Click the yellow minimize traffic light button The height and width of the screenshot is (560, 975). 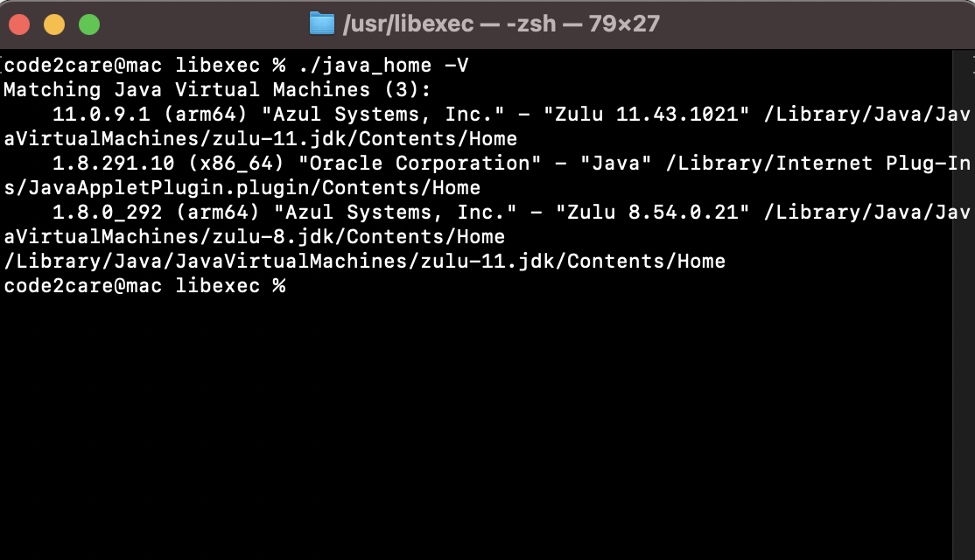[x=53, y=25]
